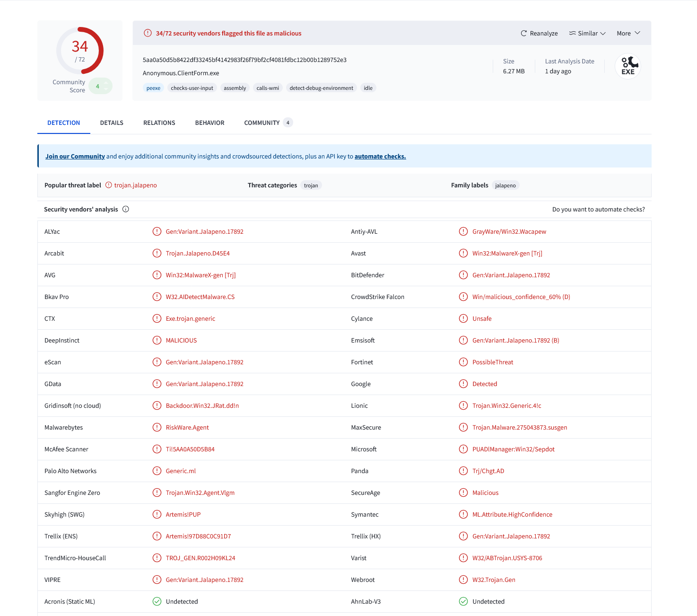The image size is (697, 616).
Task: Select the detect-debug-environment tag
Action: point(322,88)
